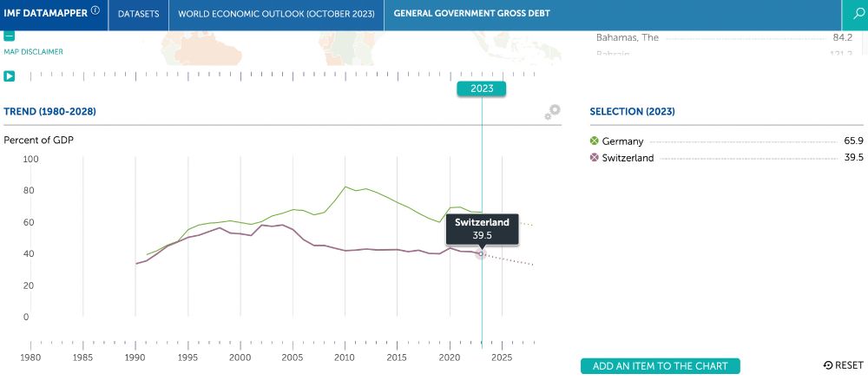Open the chart settings gear icon
The image size is (868, 387).
(552, 112)
